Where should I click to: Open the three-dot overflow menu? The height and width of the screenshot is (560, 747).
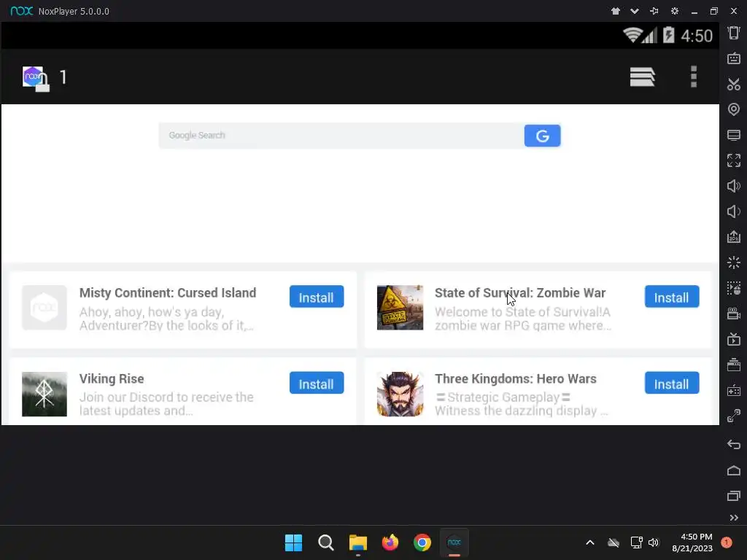(x=694, y=77)
